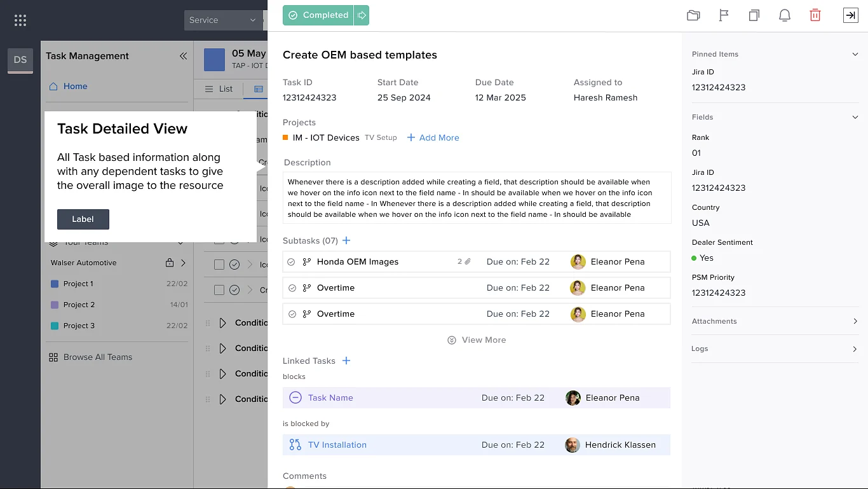Expand the Logs section

pos(855,349)
